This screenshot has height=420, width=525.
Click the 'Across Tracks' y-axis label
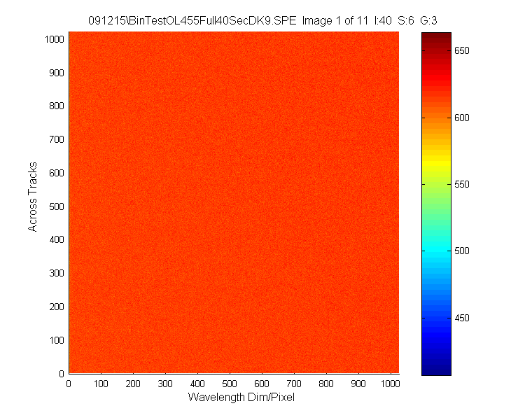click(32, 197)
